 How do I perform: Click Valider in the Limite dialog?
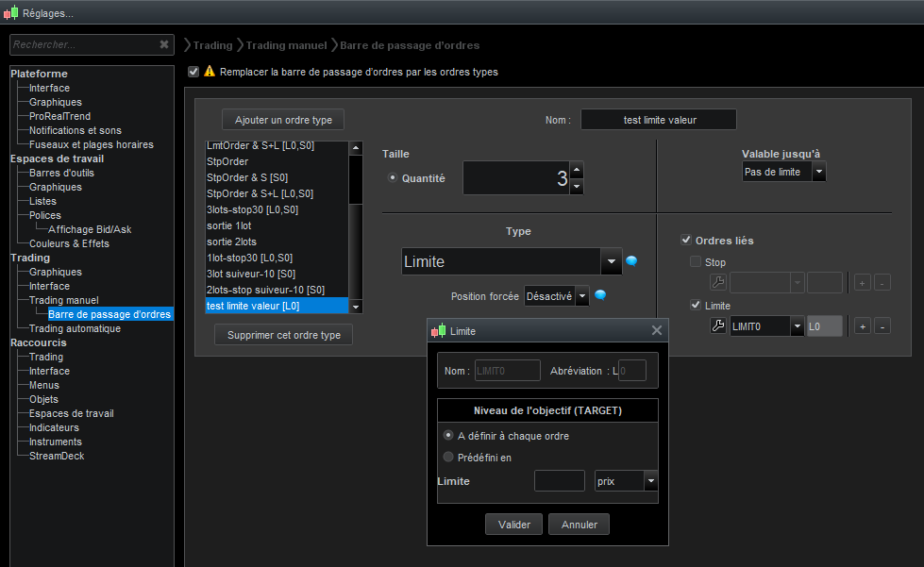pyautogui.click(x=513, y=524)
